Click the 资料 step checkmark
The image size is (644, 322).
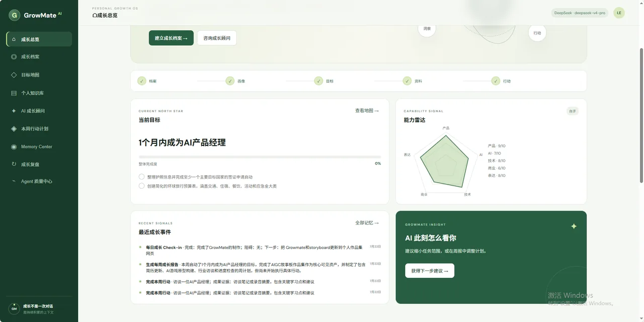(407, 81)
